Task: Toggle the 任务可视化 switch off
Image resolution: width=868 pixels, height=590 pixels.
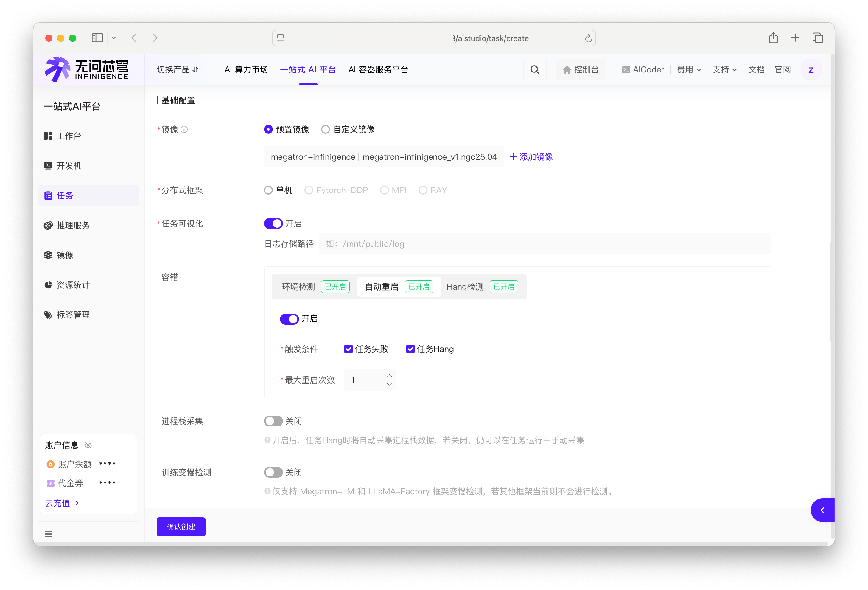Action: point(273,224)
